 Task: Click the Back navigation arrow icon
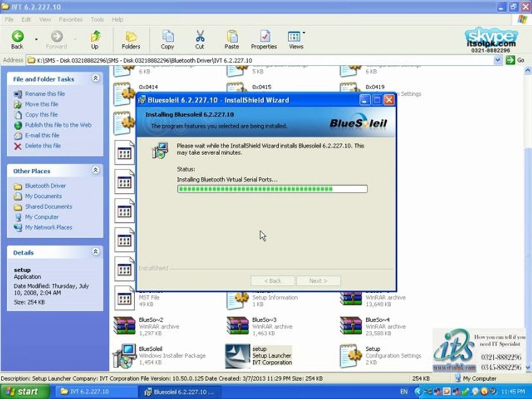[18, 37]
